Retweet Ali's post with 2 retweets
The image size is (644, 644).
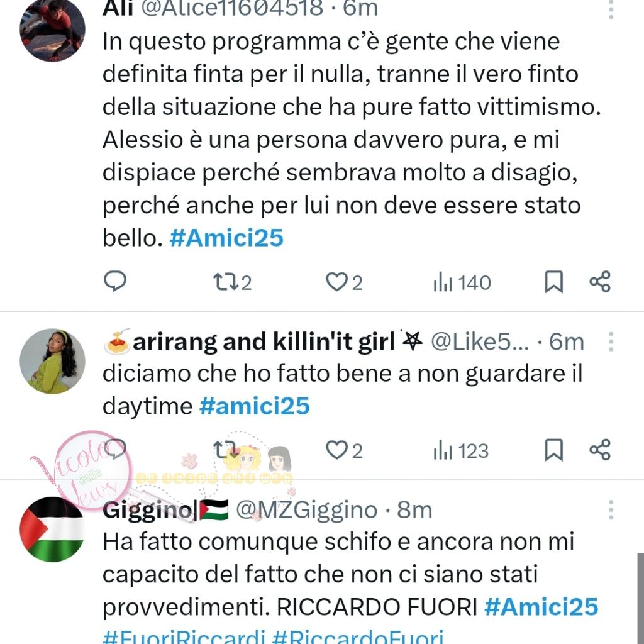click(233, 282)
